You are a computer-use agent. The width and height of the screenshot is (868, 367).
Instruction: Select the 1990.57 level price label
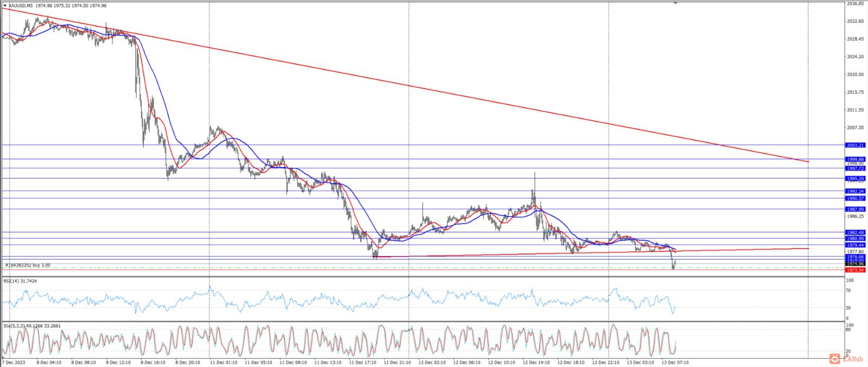coord(856,198)
